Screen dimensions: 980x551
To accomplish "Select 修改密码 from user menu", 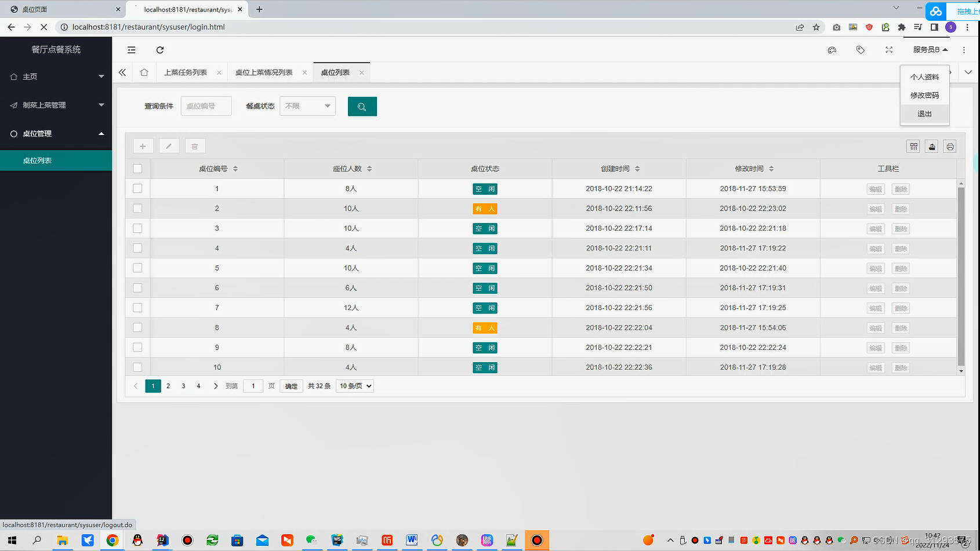I will pyautogui.click(x=925, y=96).
